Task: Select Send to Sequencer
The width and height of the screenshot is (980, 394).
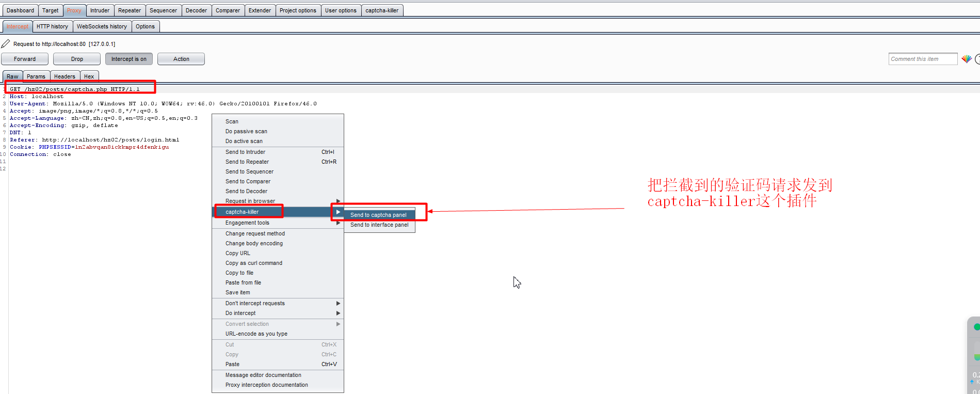Action: click(278, 172)
